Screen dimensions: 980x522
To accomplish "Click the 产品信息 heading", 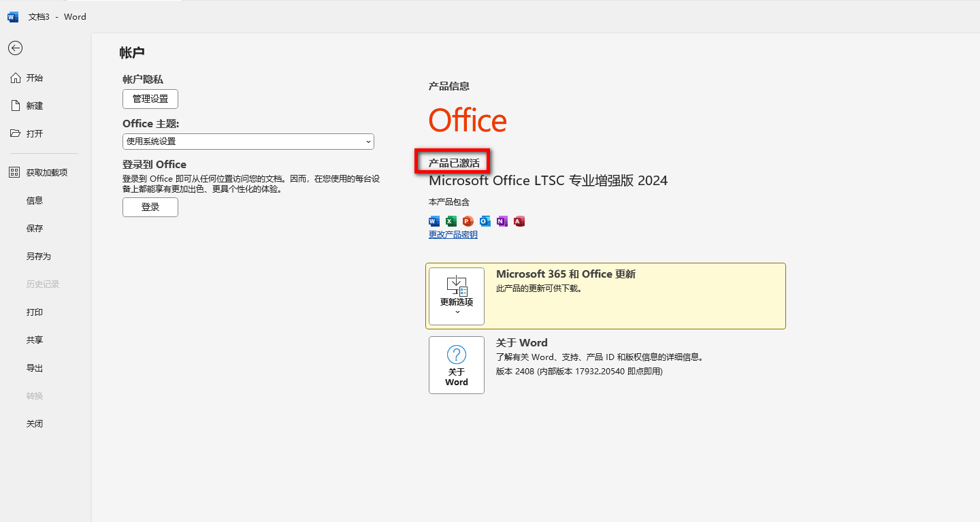I will (x=448, y=86).
